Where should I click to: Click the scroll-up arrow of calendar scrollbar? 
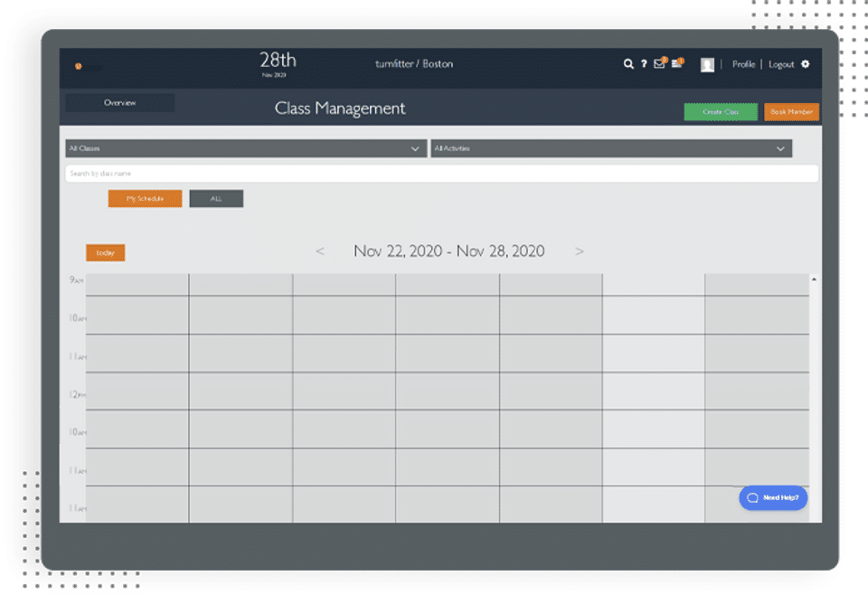tap(814, 279)
